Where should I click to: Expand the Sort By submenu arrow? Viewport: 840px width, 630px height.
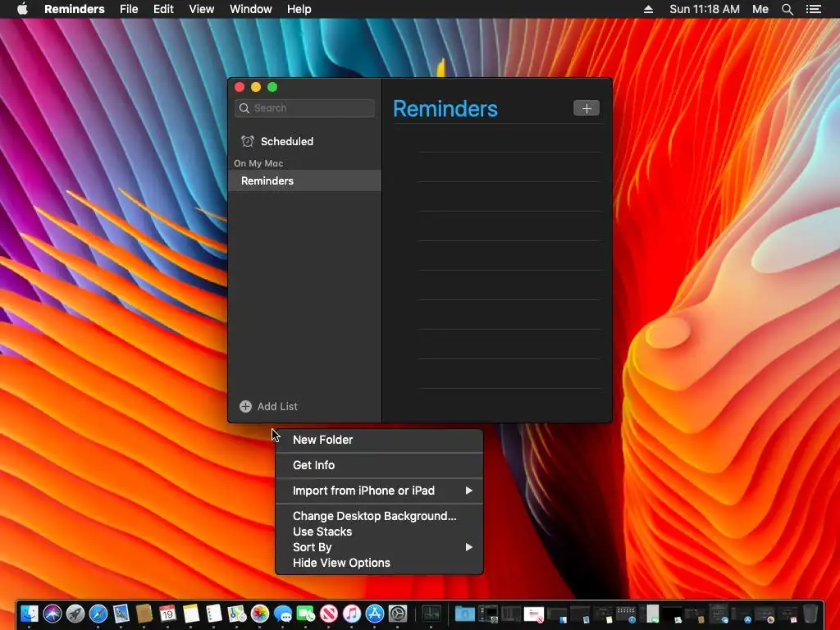(468, 547)
